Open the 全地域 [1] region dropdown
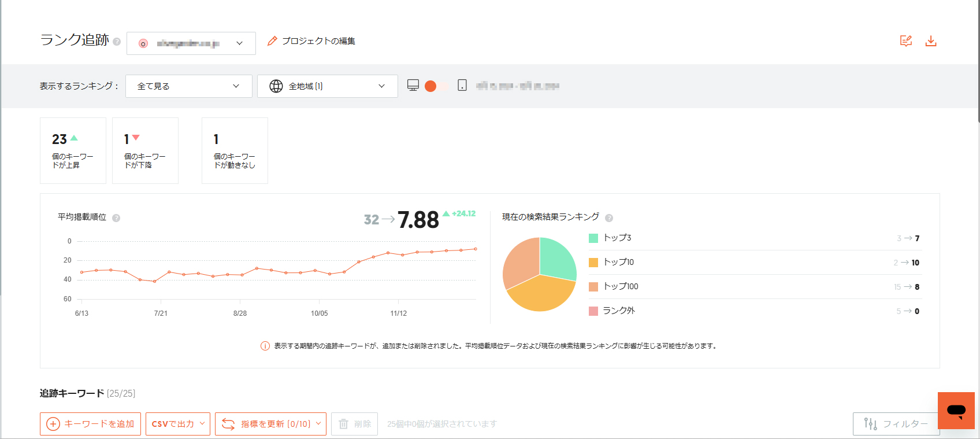The height and width of the screenshot is (439, 980). [x=328, y=86]
